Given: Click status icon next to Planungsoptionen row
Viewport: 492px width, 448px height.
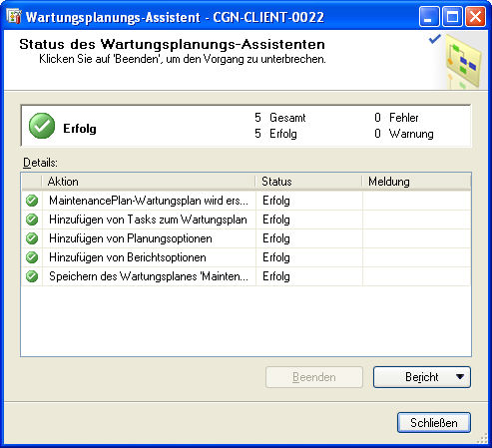Looking at the screenshot, I should coord(32,238).
